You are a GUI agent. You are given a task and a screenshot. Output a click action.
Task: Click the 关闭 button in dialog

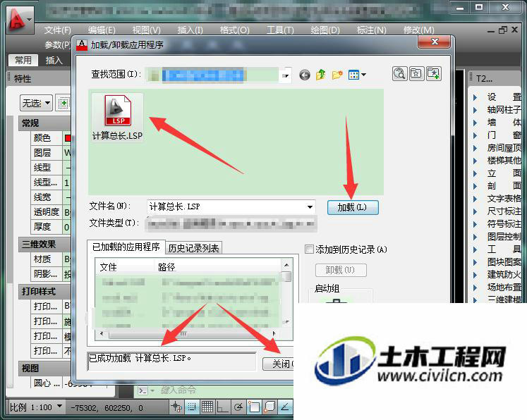278,364
